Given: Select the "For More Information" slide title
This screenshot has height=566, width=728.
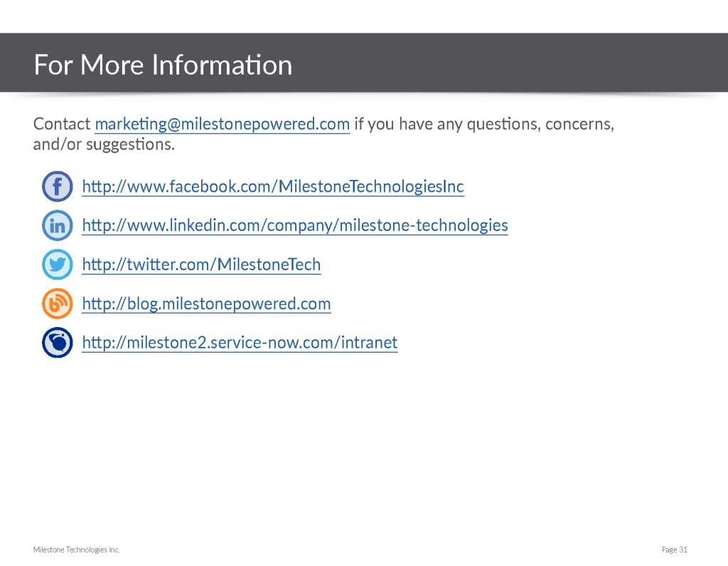Looking at the screenshot, I should click(163, 65).
